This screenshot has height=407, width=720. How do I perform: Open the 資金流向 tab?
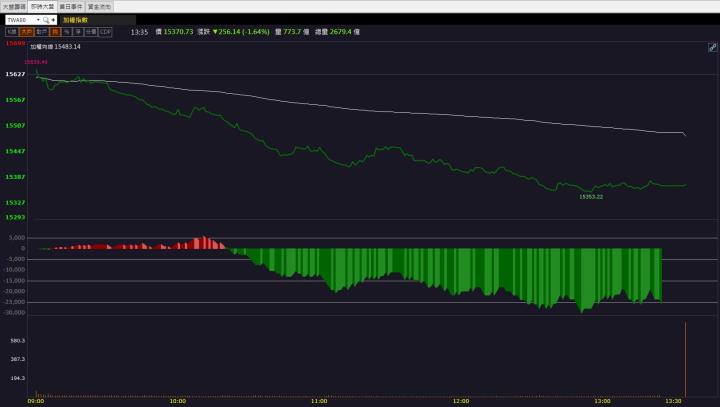pyautogui.click(x=99, y=6)
